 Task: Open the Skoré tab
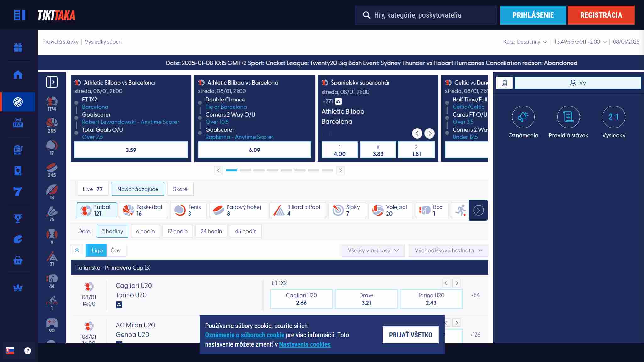coord(180,189)
